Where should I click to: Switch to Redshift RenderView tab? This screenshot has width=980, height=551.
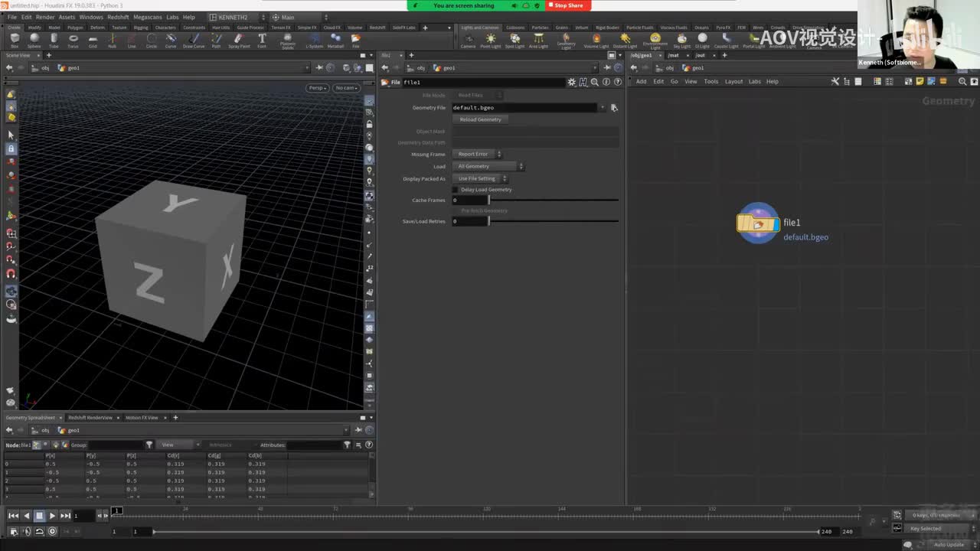90,418
